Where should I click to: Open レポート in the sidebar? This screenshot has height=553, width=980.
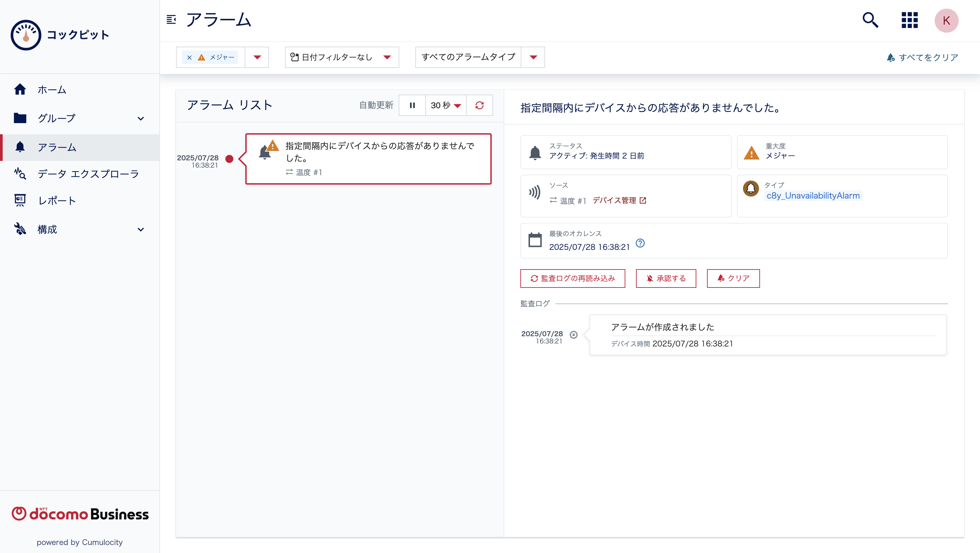click(80, 201)
